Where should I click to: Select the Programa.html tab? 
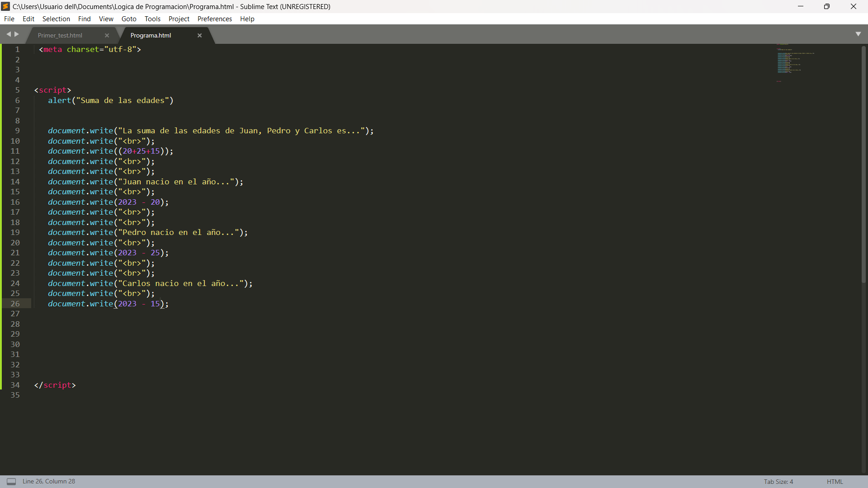click(x=151, y=35)
